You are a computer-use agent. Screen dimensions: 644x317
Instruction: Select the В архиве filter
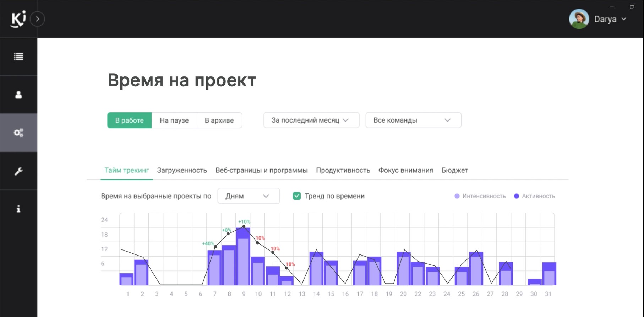(x=219, y=120)
